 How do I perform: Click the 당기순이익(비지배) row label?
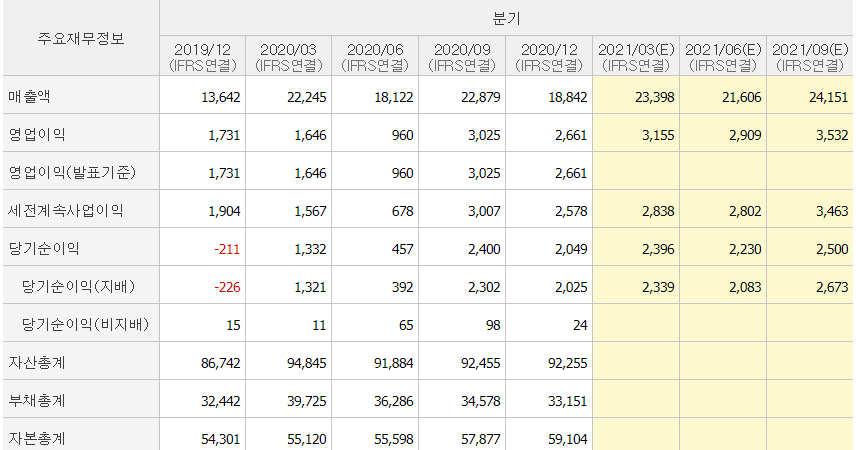86,324
